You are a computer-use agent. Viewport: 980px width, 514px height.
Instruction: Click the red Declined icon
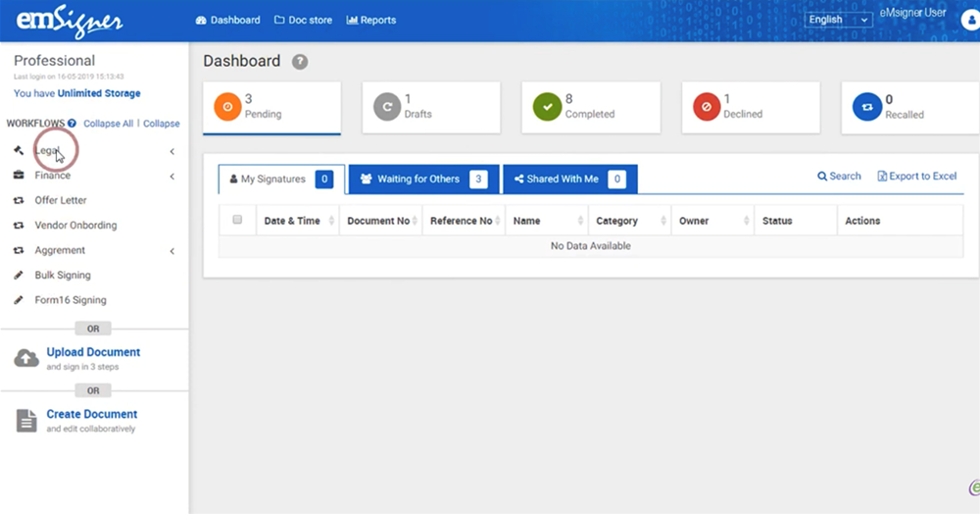[707, 107]
